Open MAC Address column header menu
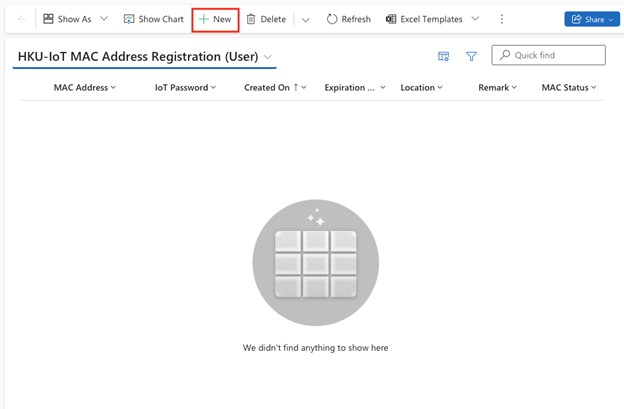The image size is (624, 409). coord(84,88)
